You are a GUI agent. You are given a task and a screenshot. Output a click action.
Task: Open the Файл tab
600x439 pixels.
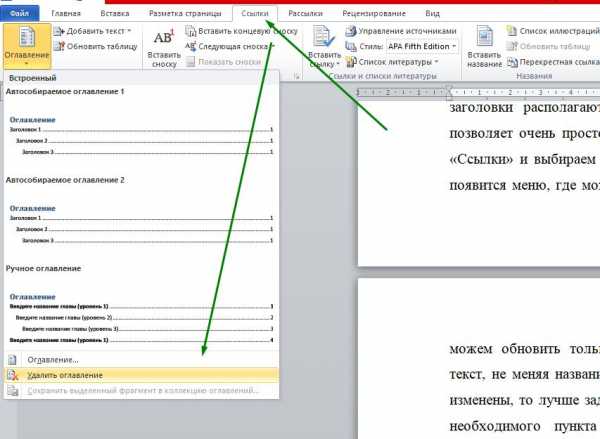tap(19, 13)
